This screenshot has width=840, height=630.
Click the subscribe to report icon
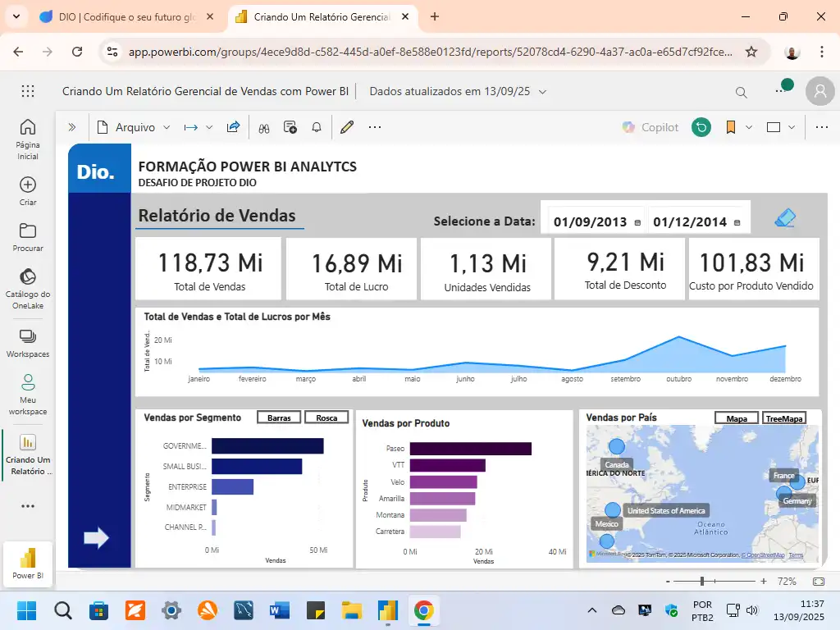(290, 127)
